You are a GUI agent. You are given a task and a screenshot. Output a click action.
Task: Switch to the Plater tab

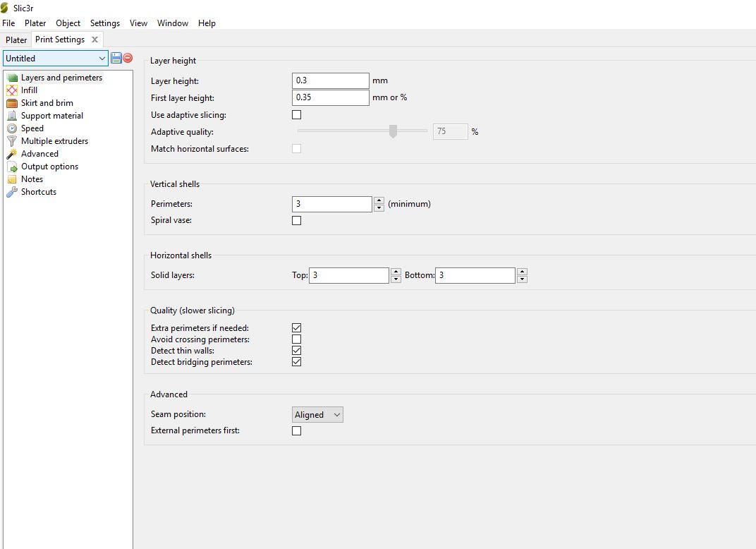(16, 40)
